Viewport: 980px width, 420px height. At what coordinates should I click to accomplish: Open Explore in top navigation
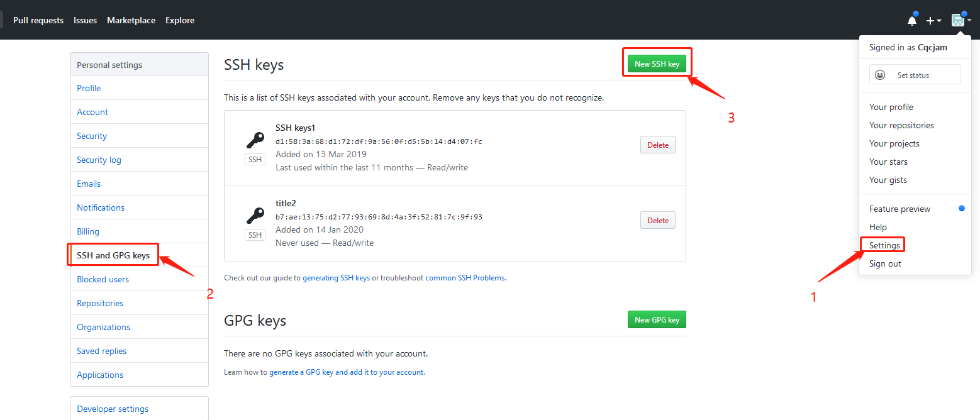click(180, 20)
